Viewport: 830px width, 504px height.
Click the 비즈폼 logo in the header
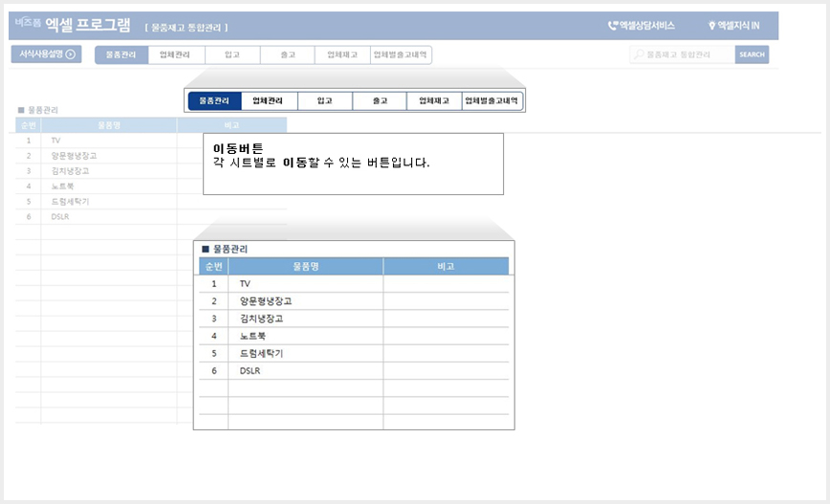pyautogui.click(x=28, y=22)
